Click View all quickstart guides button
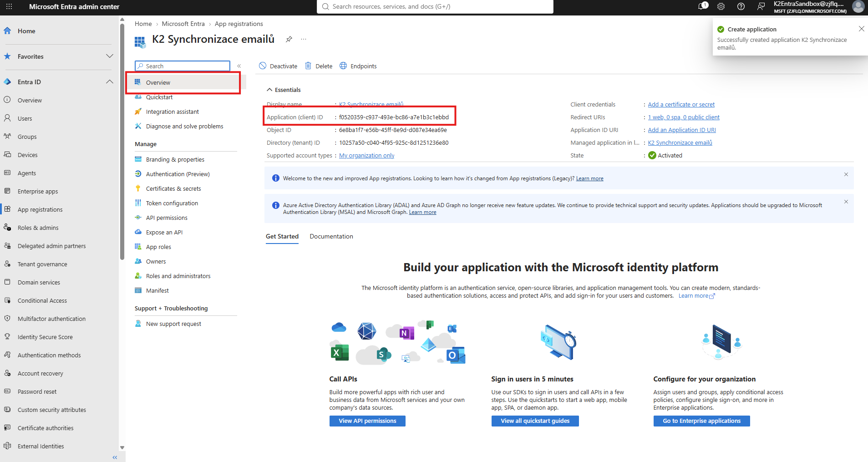The height and width of the screenshot is (462, 868). tap(535, 421)
